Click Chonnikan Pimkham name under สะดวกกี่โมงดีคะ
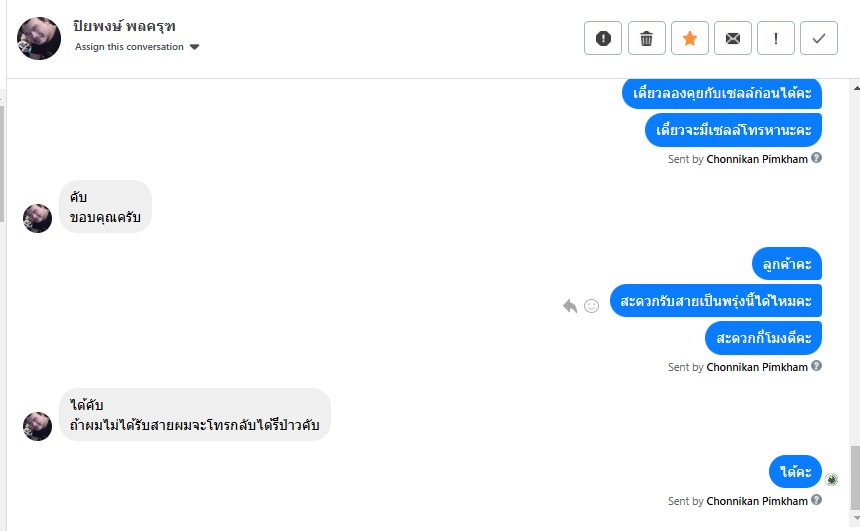The height and width of the screenshot is (531, 860). 756,367
